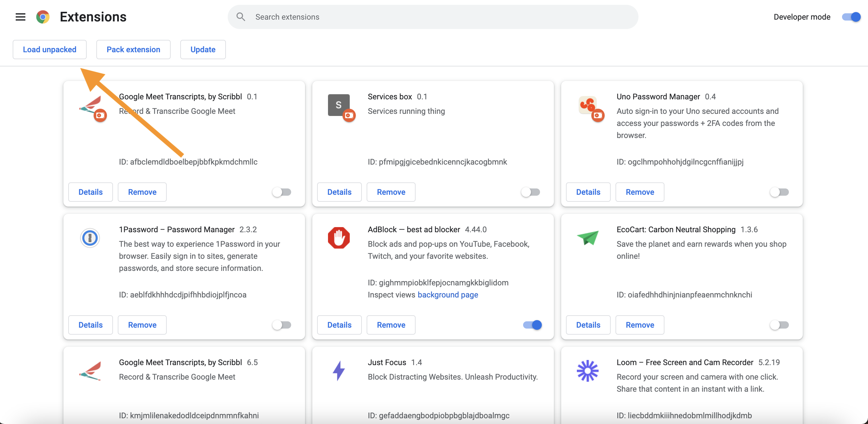Remove Uno Password Manager

click(x=640, y=192)
